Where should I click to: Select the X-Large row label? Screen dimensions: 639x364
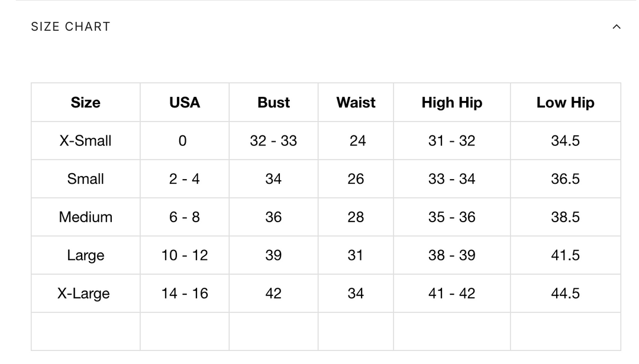83,293
